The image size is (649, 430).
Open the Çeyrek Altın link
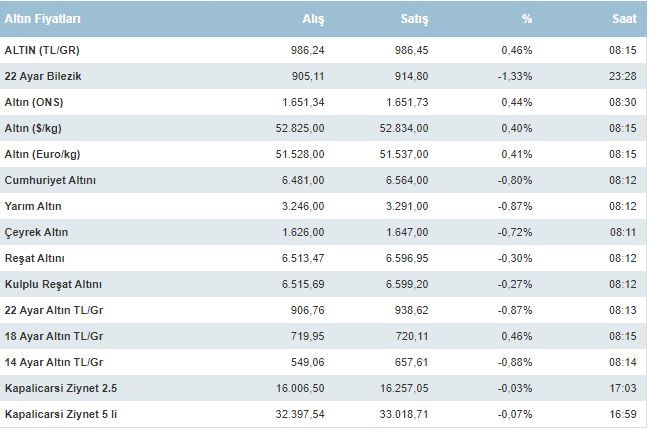click(36, 231)
